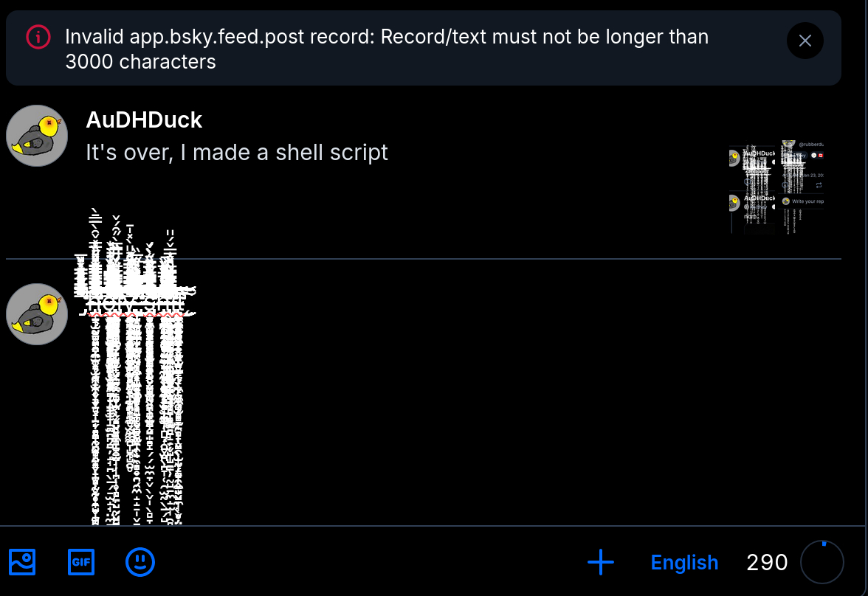Image resolution: width=868 pixels, height=596 pixels.
Task: Click the red error info icon
Action: click(x=38, y=37)
